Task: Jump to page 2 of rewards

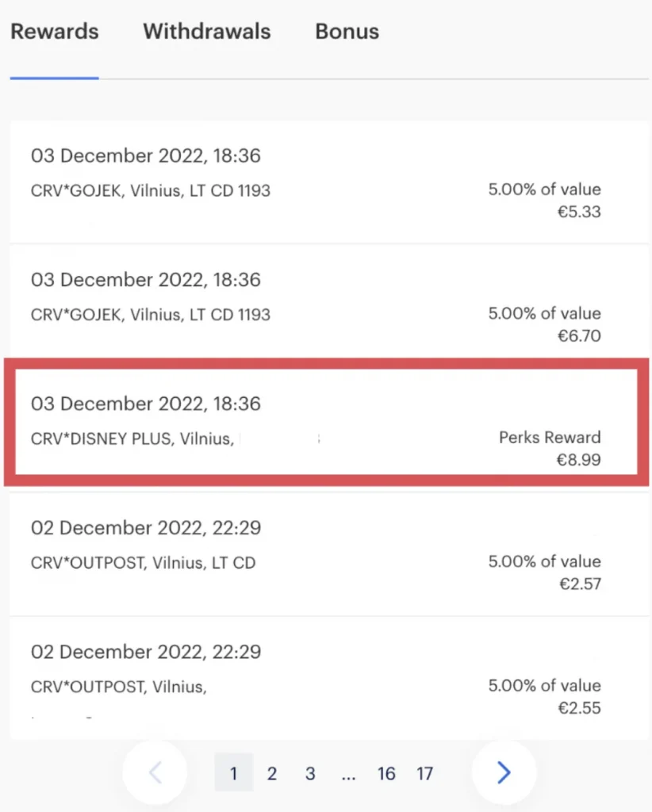Action: [x=271, y=774]
